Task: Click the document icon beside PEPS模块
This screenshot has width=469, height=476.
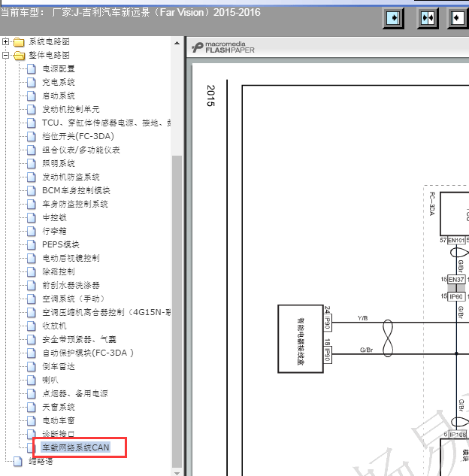Action: click(x=32, y=244)
